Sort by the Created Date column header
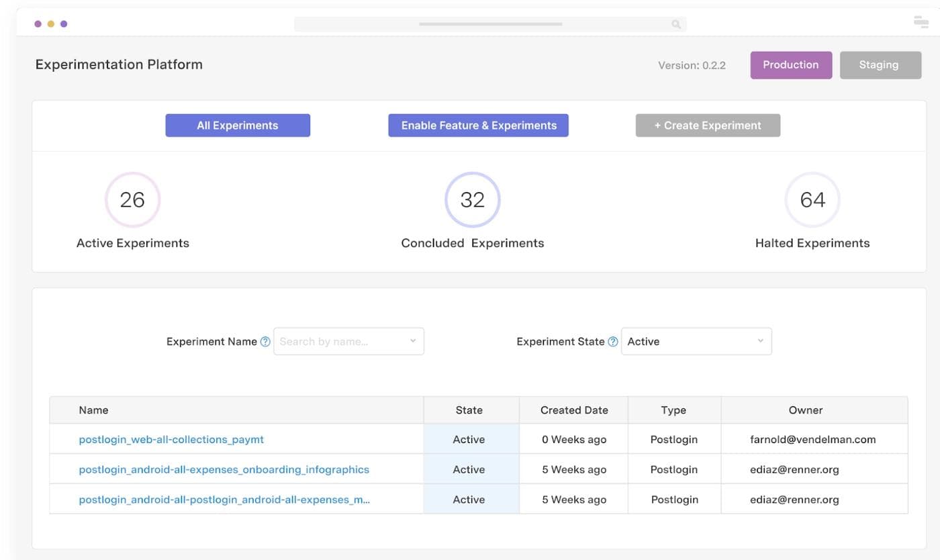Image resolution: width=940 pixels, height=560 pixels. (573, 410)
